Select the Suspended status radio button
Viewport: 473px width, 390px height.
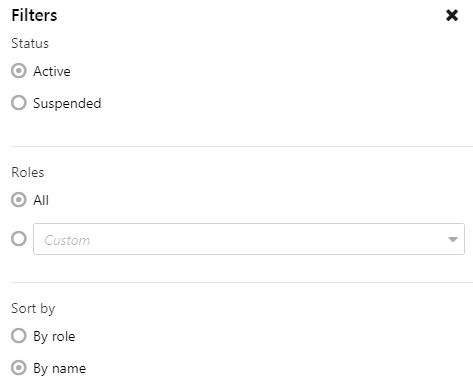[19, 103]
